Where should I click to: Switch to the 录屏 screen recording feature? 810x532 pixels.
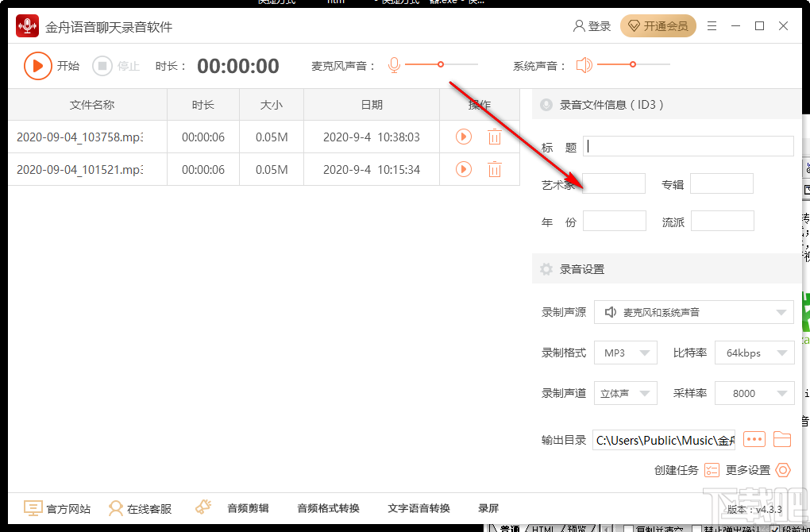488,508
